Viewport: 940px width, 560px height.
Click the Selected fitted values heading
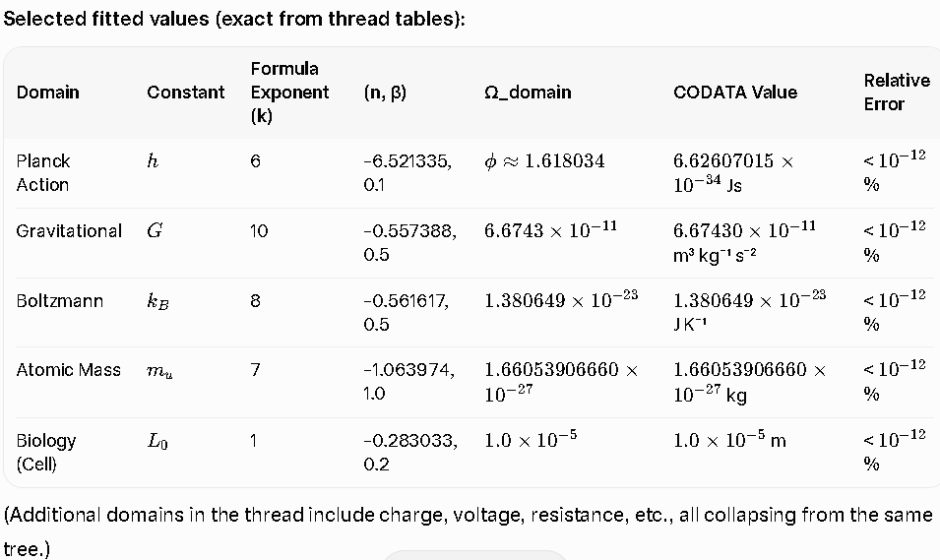pos(234,21)
